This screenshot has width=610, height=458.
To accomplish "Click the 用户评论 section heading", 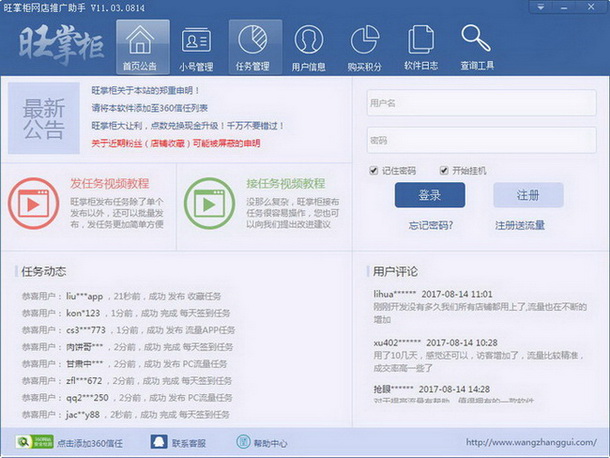I will (395, 271).
